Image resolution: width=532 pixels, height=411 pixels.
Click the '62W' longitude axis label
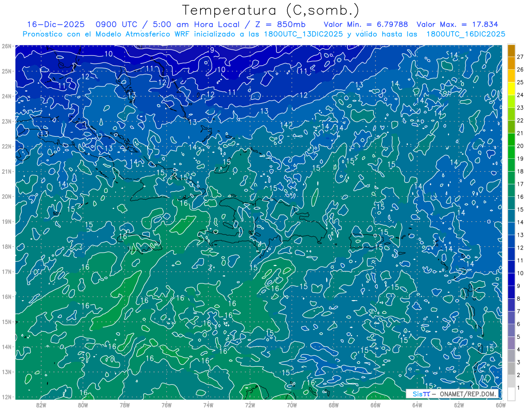459,405
